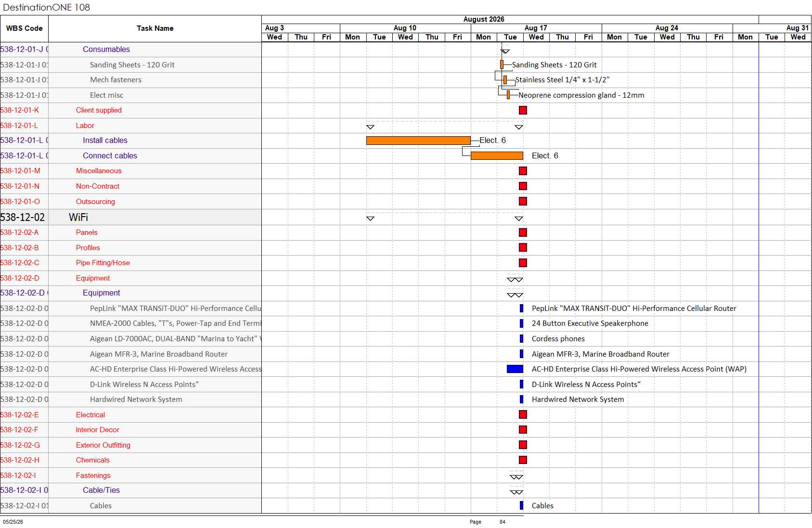Click the blue Cables bar marker
Image resolution: width=812 pixels, height=528 pixels.
[521, 505]
